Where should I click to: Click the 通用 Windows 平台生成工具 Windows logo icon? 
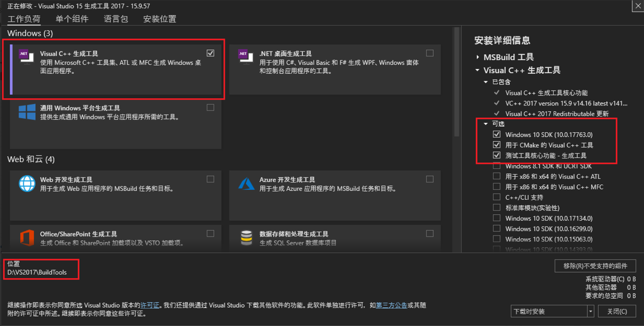27,111
